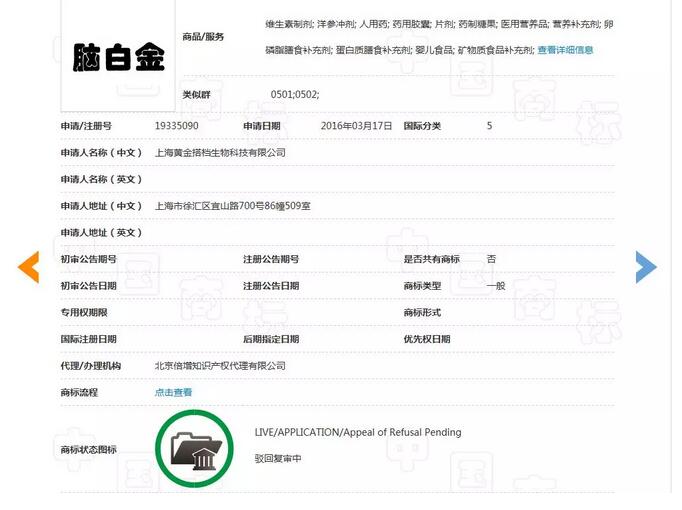Select application date 2016年03月17日
Viewport: 682px width, 510px height.
pos(356,126)
